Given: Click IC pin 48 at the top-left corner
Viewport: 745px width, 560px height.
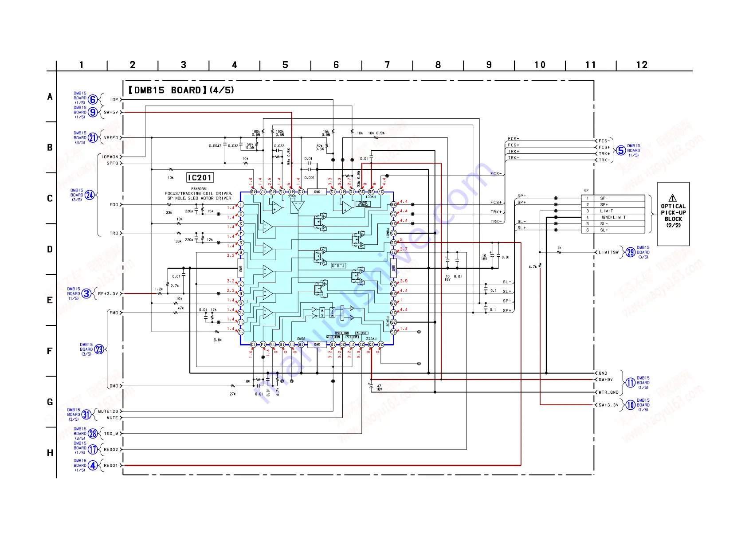Looking at the screenshot, I should [x=253, y=192].
